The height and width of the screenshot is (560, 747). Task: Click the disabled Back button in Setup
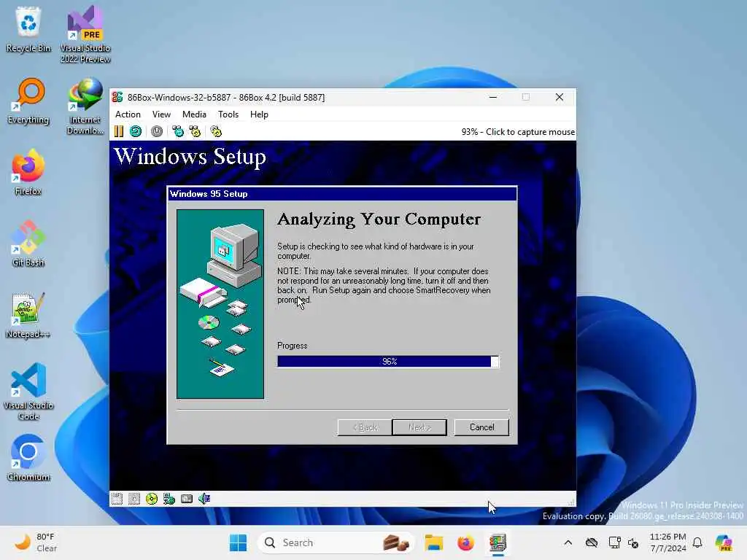point(365,427)
